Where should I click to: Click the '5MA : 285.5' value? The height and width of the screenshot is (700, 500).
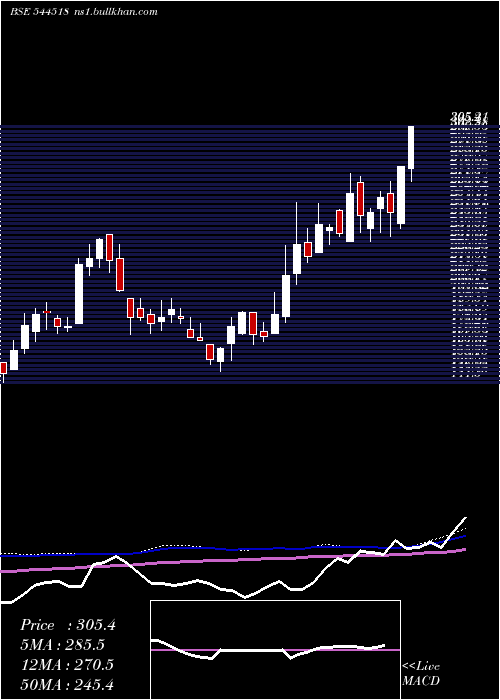pyautogui.click(x=63, y=645)
